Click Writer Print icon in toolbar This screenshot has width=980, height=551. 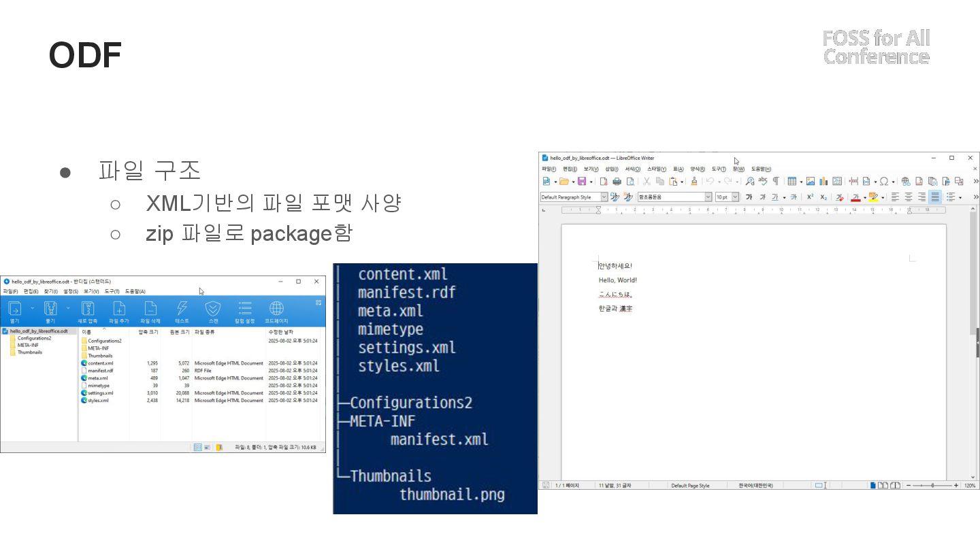pyautogui.click(x=617, y=182)
